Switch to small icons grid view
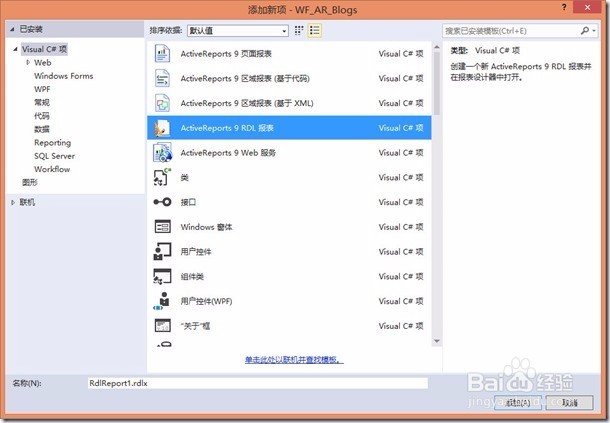 tap(299, 31)
